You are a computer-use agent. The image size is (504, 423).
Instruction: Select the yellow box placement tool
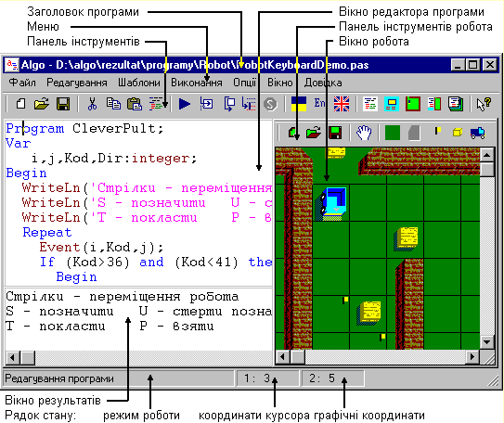coord(457,132)
